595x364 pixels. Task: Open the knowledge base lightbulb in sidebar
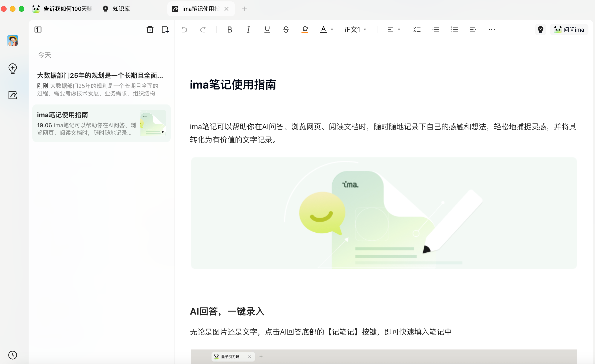[13, 68]
